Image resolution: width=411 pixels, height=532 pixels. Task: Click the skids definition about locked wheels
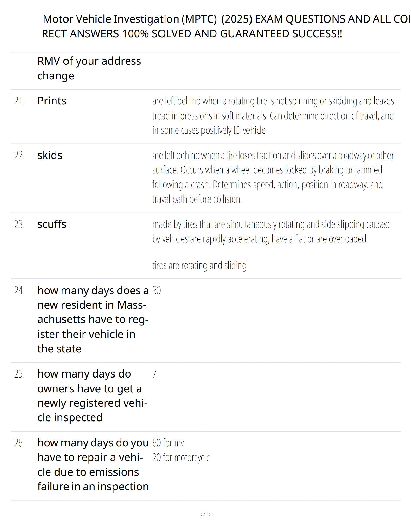point(273,177)
